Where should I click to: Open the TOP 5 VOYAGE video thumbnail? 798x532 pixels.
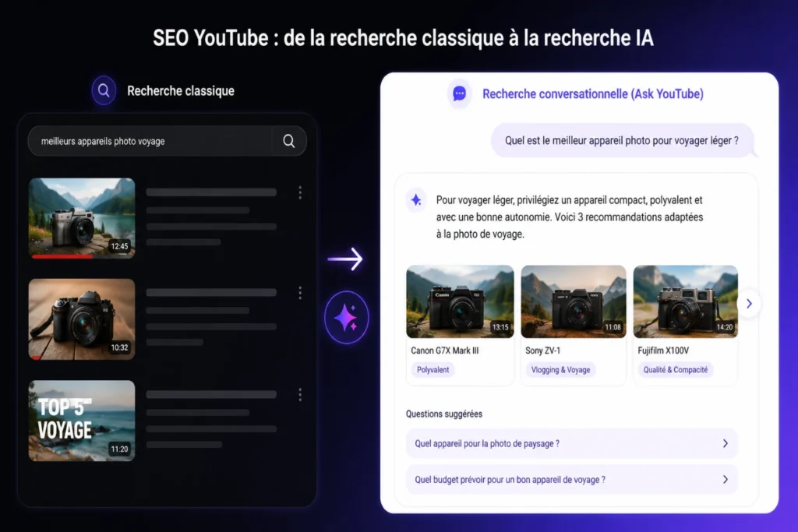[x=82, y=421]
